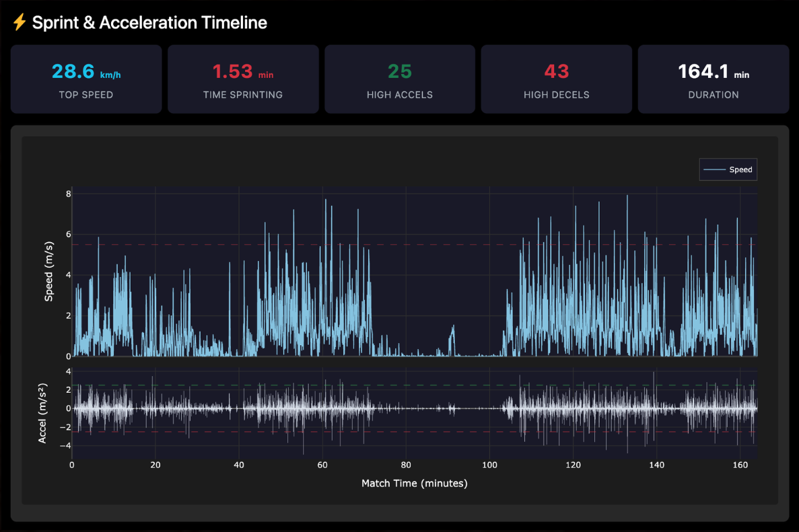Open the High Accels stat card
This screenshot has height=532, width=799.
tap(400, 79)
